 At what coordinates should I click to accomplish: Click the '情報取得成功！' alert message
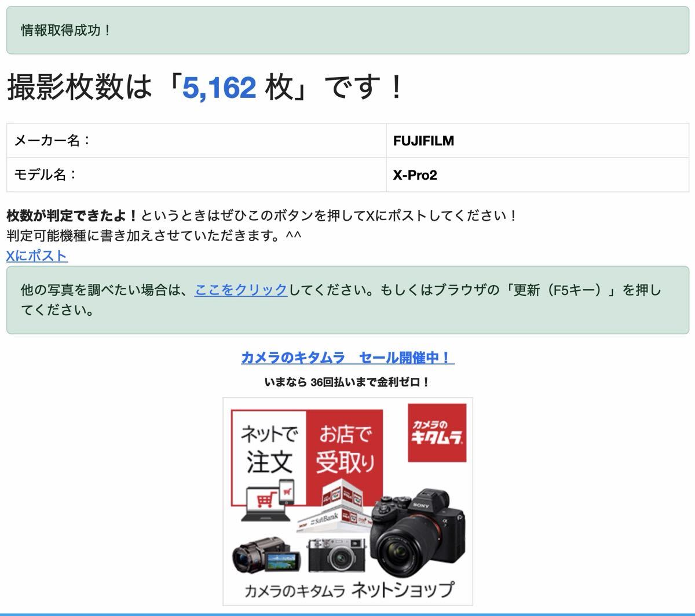click(x=348, y=30)
